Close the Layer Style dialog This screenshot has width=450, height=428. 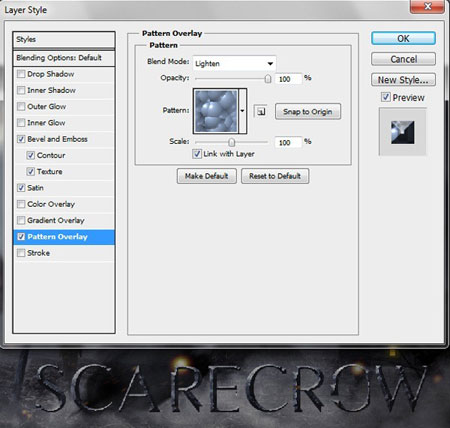coord(427,6)
